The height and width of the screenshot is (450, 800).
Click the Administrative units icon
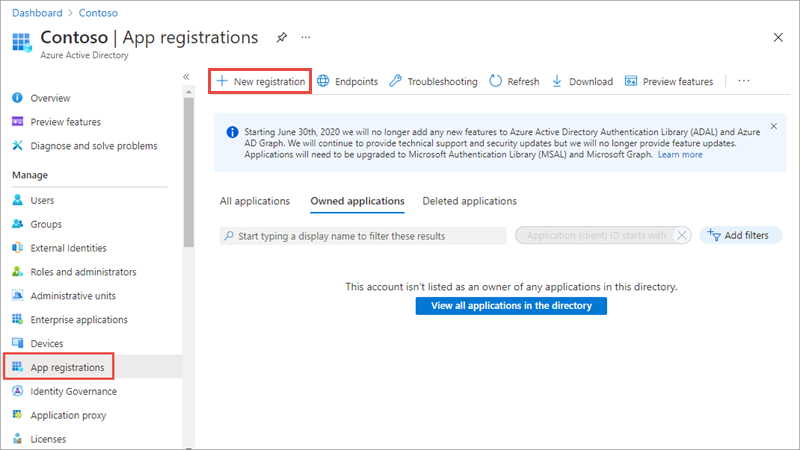click(x=17, y=295)
